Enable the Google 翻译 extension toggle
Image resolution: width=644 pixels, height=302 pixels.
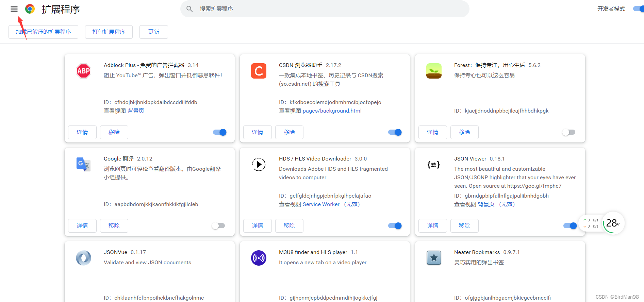tap(218, 226)
